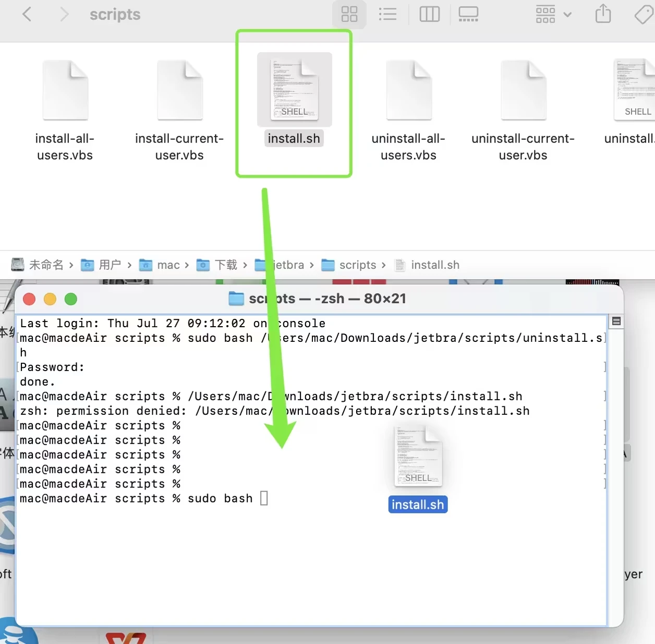This screenshot has height=644, width=655.
Task: Click the Terminal title bar folder icon
Action: point(236,299)
